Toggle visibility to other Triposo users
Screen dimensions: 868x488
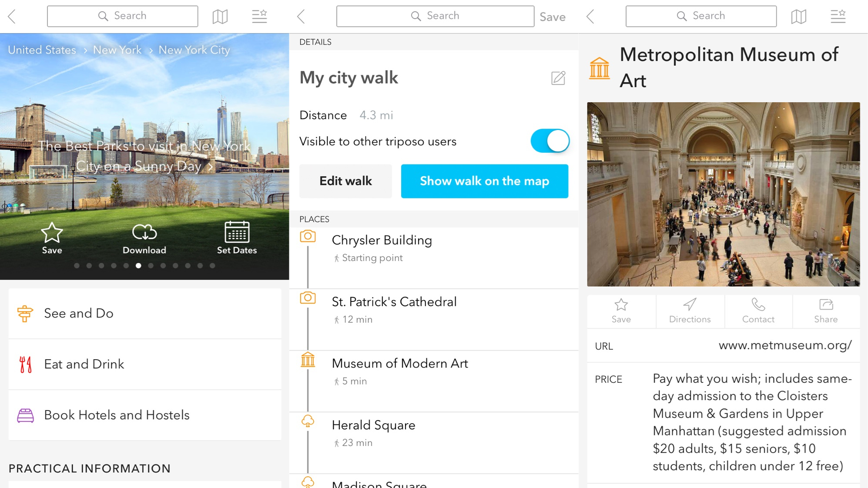549,141
